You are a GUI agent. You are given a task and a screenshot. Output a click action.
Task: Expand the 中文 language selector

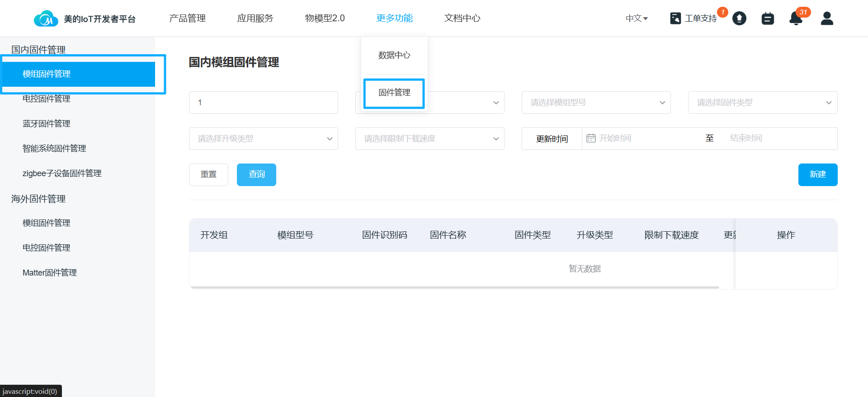click(x=637, y=19)
